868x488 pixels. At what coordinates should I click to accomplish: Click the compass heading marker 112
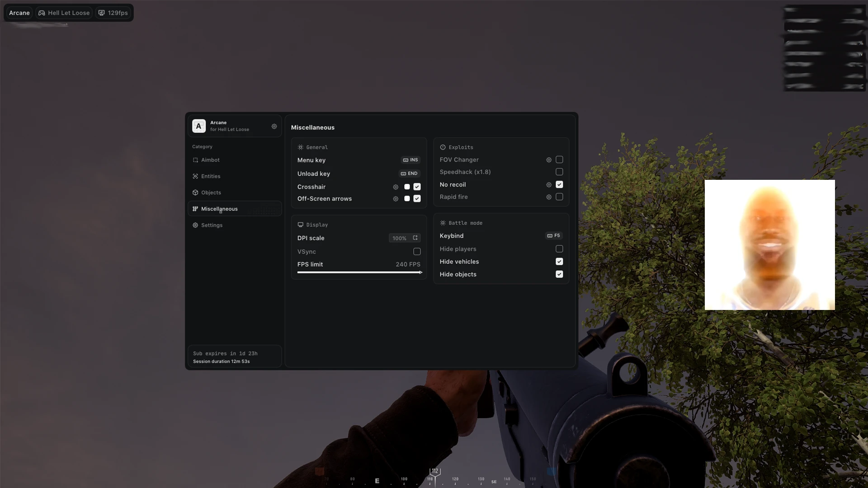point(435,471)
